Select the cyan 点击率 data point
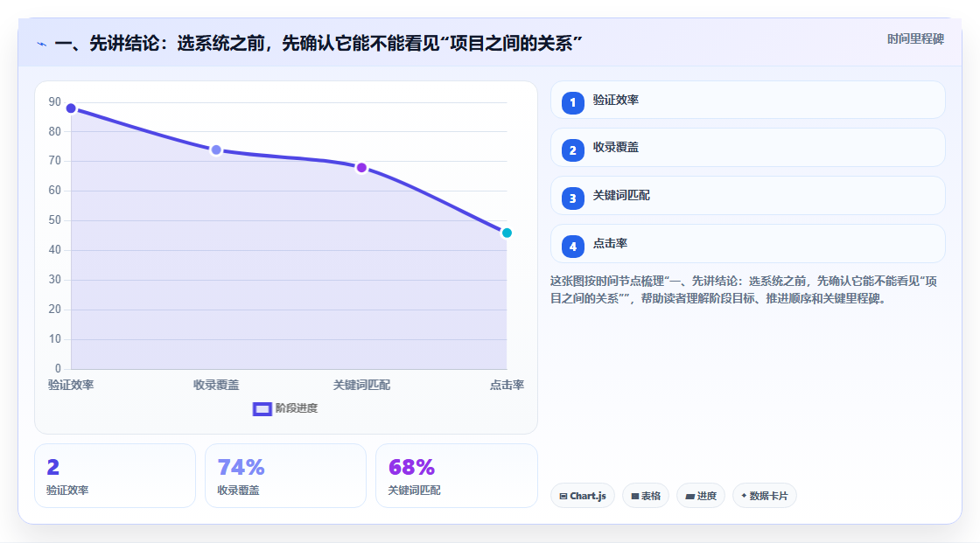 507,233
